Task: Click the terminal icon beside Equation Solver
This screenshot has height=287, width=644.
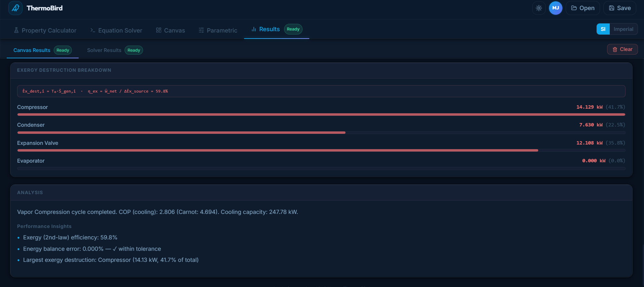Action: coord(93,31)
